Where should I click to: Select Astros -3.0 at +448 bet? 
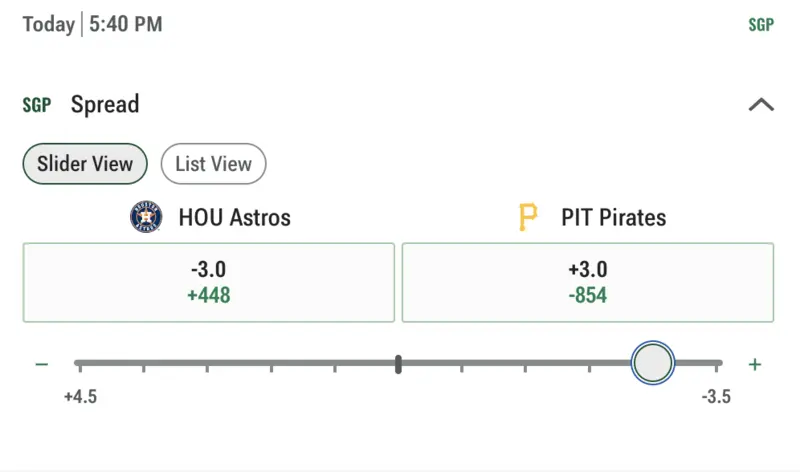[209, 283]
